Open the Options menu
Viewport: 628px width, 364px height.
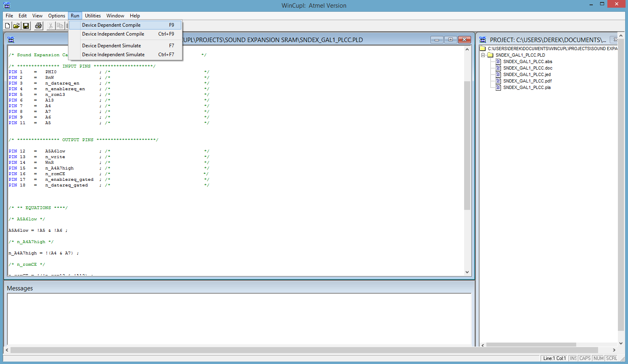57,16
